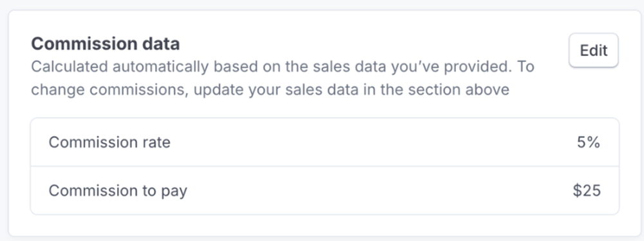Select the 5% commission rate value

(x=589, y=142)
